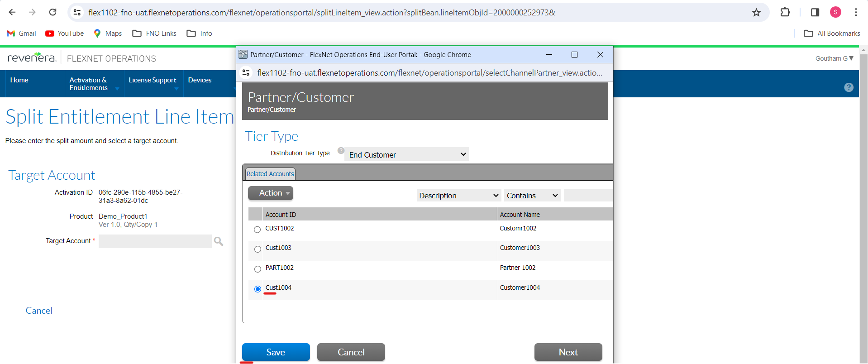Open the Devices menu item
The image size is (868, 364).
click(200, 80)
